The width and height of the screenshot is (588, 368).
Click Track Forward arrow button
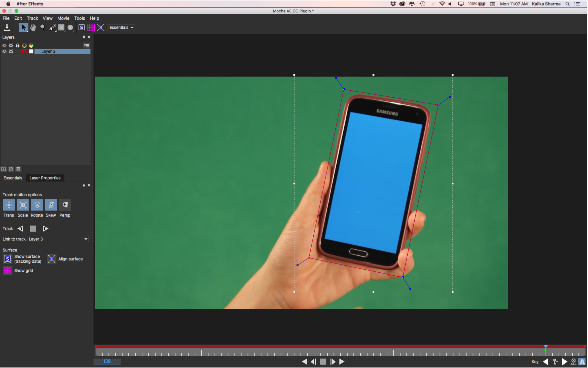(x=46, y=229)
